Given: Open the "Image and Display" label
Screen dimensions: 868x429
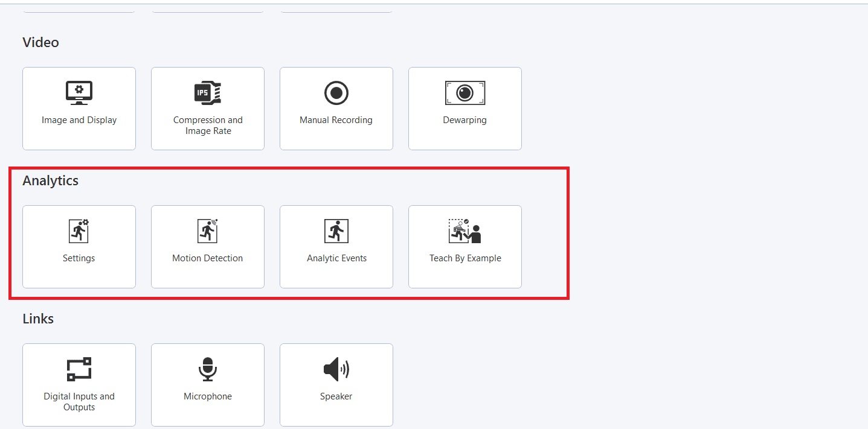Looking at the screenshot, I should click(79, 120).
